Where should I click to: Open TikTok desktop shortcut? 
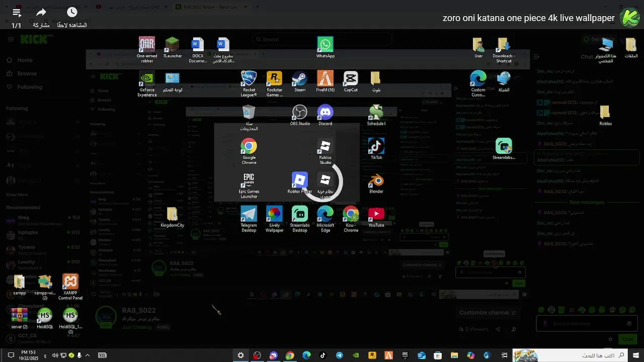376,149
